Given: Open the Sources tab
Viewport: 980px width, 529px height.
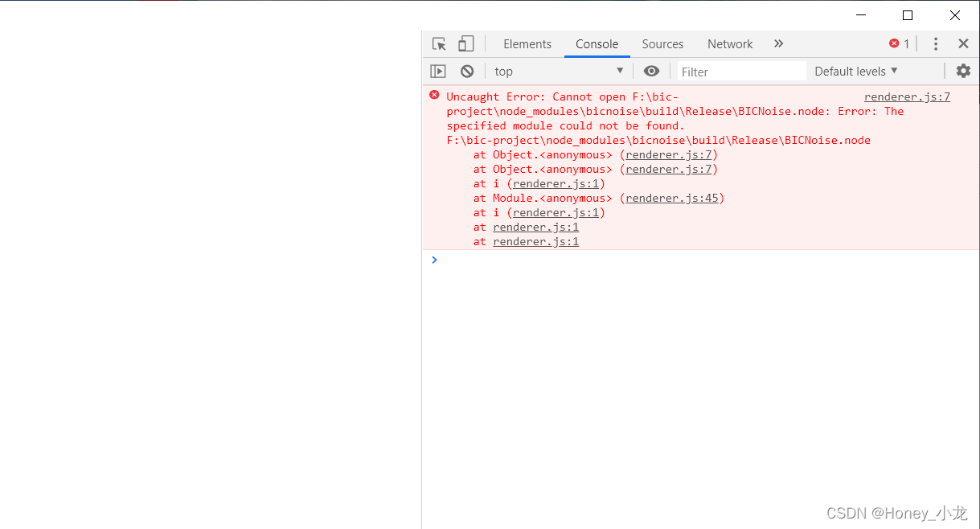Looking at the screenshot, I should [x=662, y=44].
